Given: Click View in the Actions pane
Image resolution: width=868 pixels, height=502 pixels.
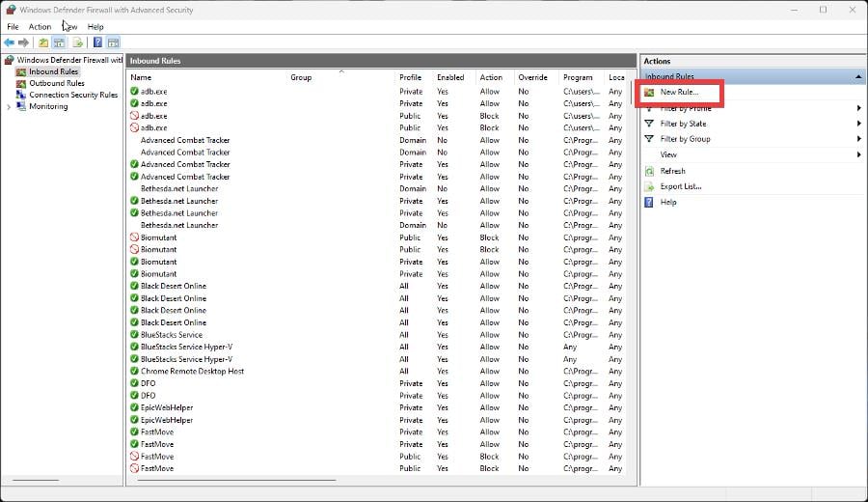Looking at the screenshot, I should (x=668, y=154).
